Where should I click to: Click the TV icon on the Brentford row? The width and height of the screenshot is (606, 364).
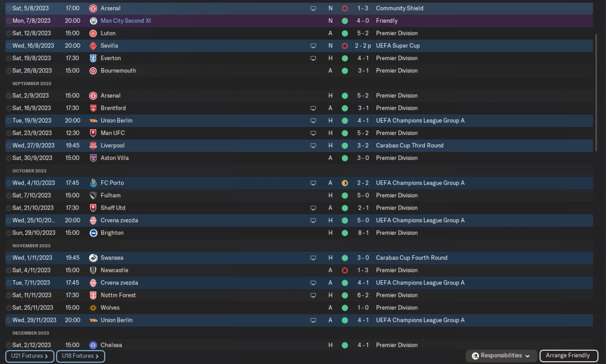(x=313, y=108)
